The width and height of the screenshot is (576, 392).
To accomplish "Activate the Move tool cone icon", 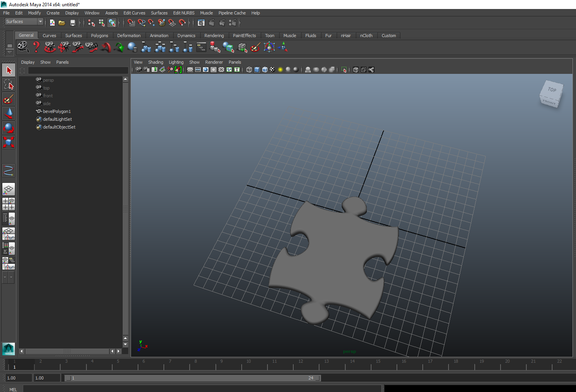I will click(x=9, y=114).
